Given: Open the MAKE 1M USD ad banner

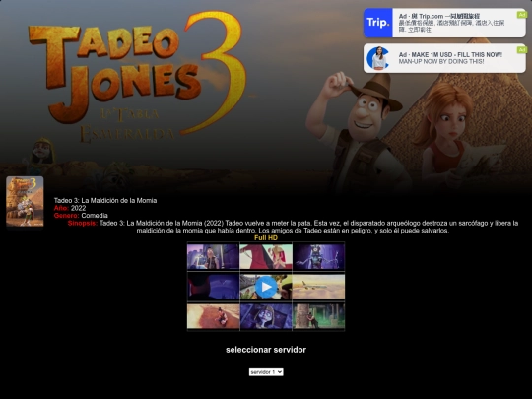Looking at the screenshot, I should pyautogui.click(x=444, y=58).
